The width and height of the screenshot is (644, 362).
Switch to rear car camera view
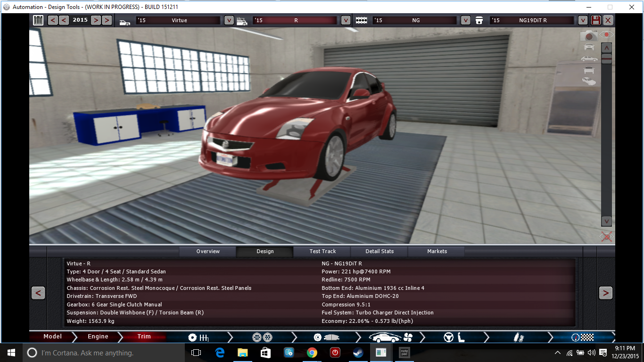pyautogui.click(x=589, y=70)
